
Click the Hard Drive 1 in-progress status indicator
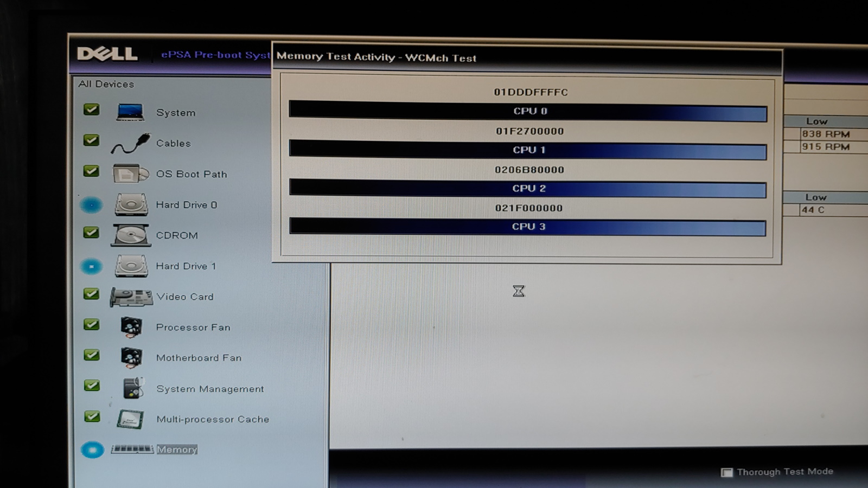pyautogui.click(x=91, y=266)
